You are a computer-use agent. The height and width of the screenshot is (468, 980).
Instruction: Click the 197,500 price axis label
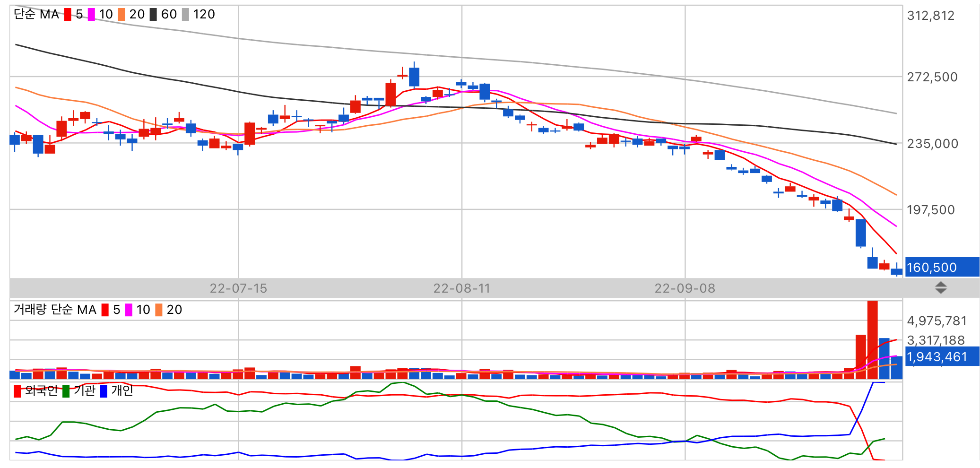931,210
